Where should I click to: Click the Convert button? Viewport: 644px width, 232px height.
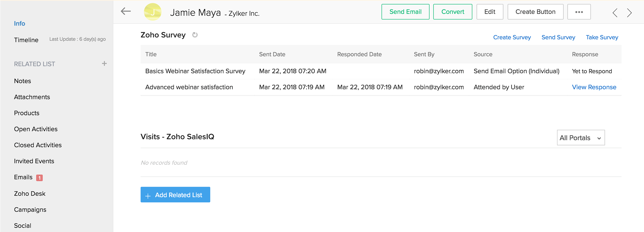pyautogui.click(x=452, y=12)
